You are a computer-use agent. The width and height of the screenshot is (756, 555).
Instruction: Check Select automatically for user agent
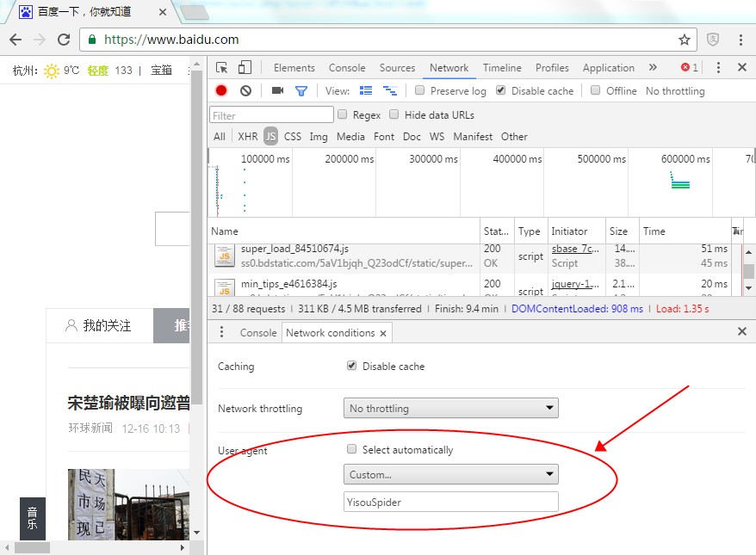click(x=352, y=449)
